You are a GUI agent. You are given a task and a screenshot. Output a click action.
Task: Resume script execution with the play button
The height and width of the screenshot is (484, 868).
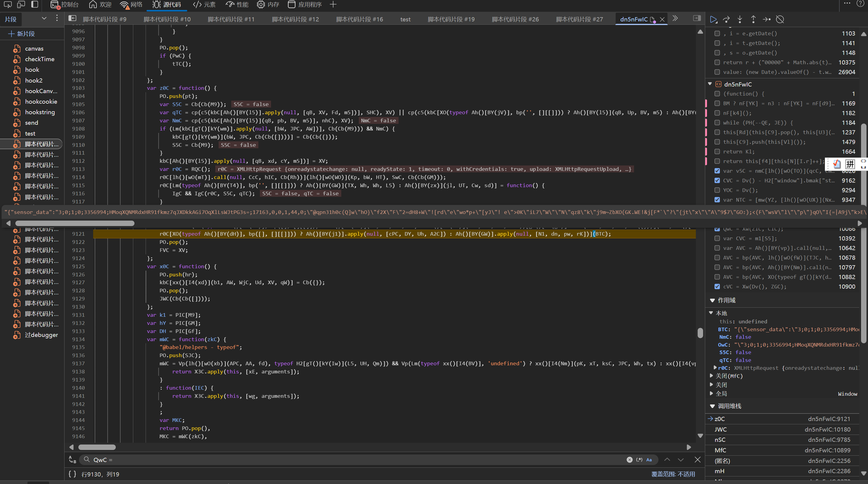click(x=713, y=19)
